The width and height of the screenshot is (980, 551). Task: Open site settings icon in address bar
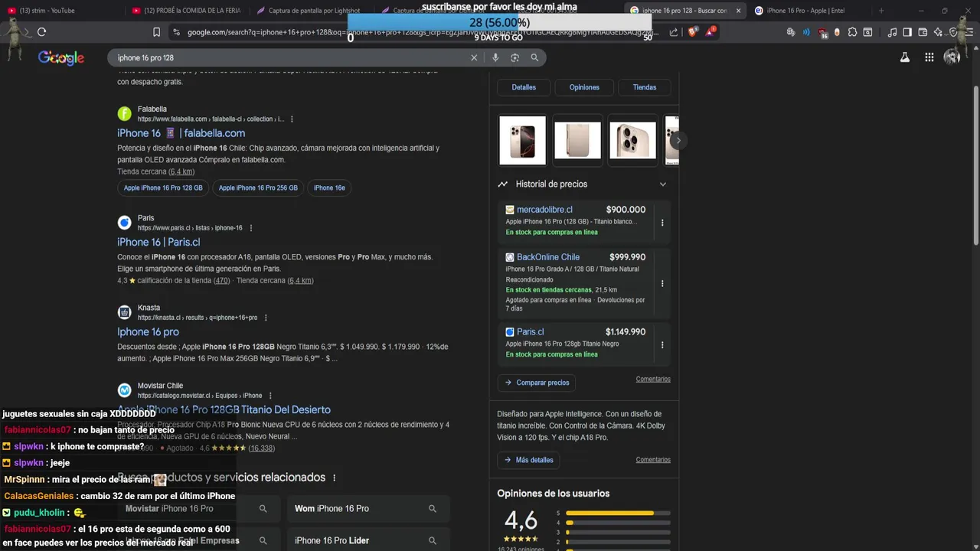click(176, 32)
